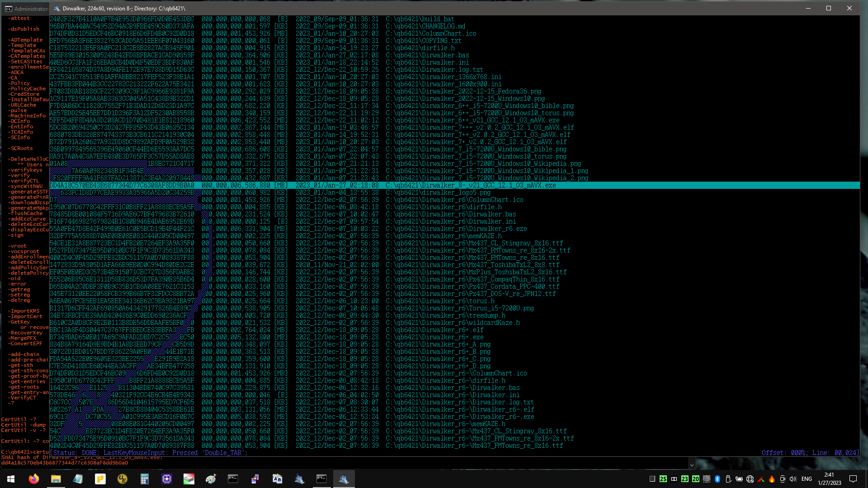The image size is (868, 488).
Task: Switch to the first command prompt taskbar icon
Action: (233, 479)
